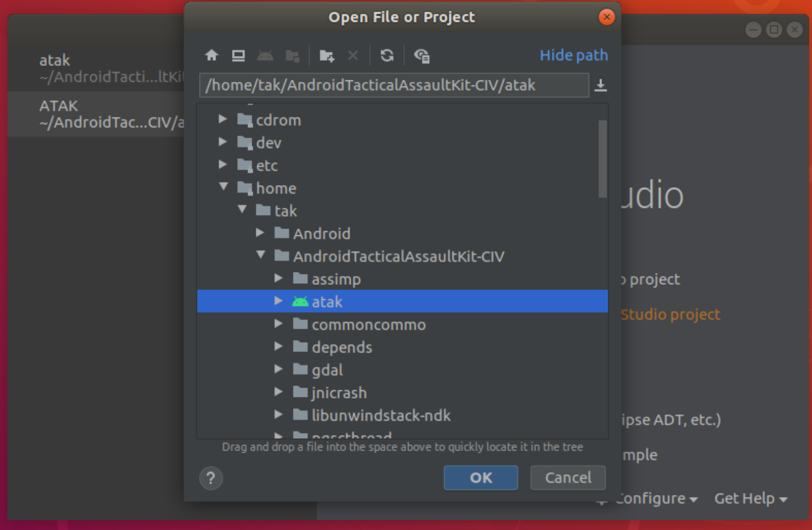Image resolution: width=812 pixels, height=530 pixels.
Task: Click Hide path link
Action: click(574, 55)
